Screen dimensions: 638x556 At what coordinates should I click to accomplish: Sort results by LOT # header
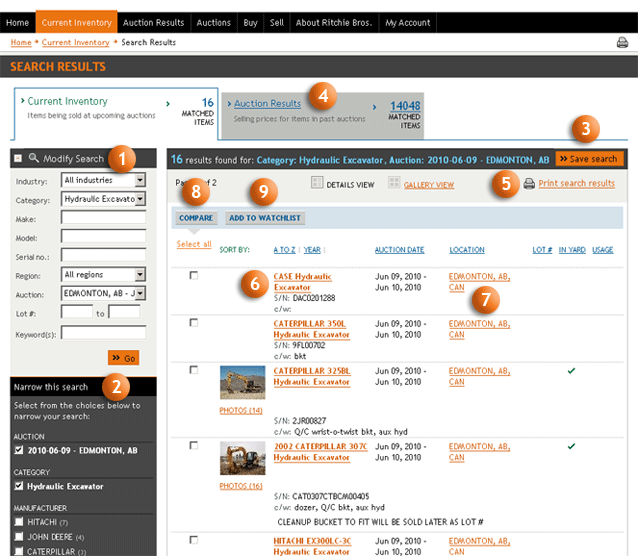(542, 250)
